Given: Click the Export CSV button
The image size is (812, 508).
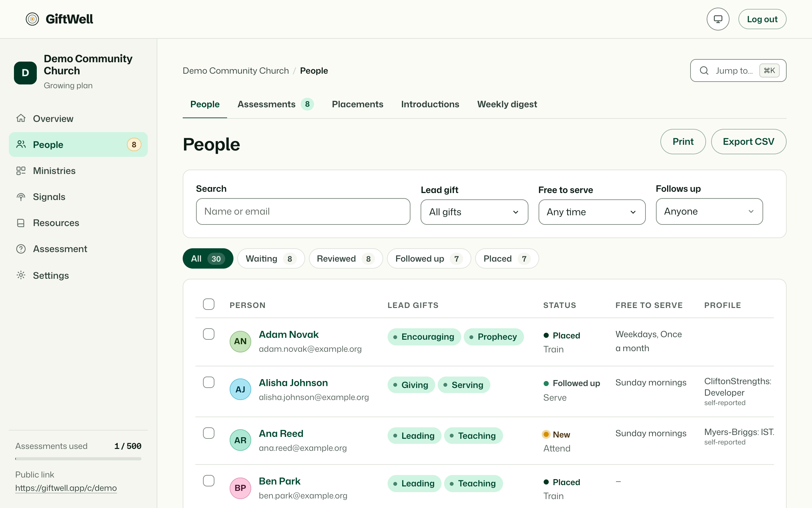Looking at the screenshot, I should 748,142.
